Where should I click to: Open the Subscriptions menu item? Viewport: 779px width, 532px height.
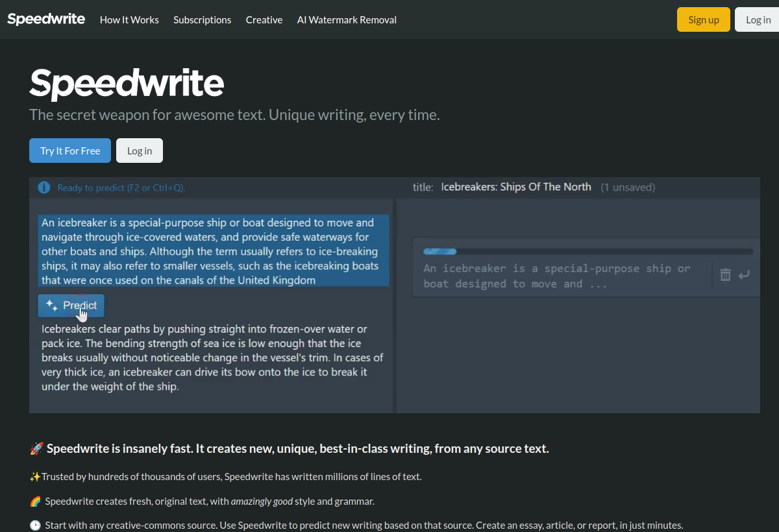[x=202, y=19]
